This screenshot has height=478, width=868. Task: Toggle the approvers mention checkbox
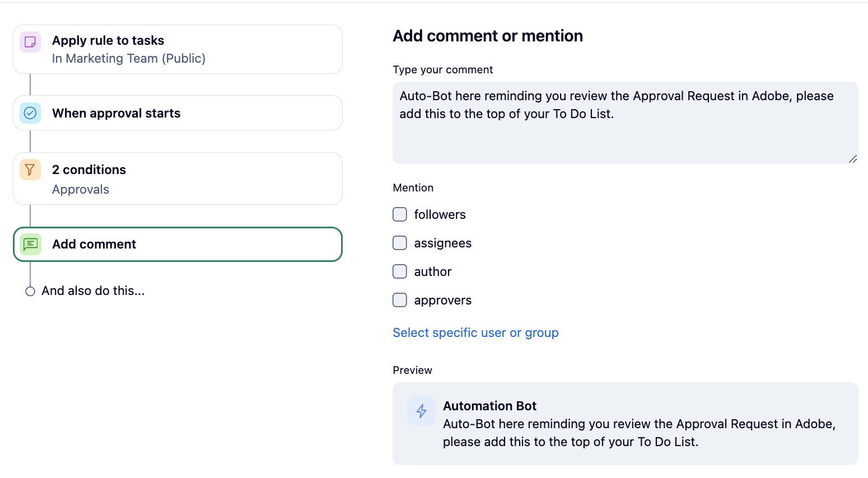(400, 300)
